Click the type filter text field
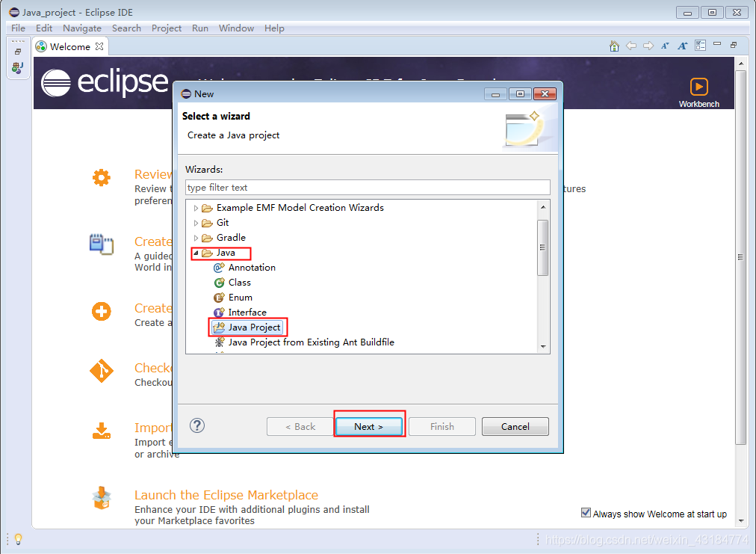 coord(368,187)
